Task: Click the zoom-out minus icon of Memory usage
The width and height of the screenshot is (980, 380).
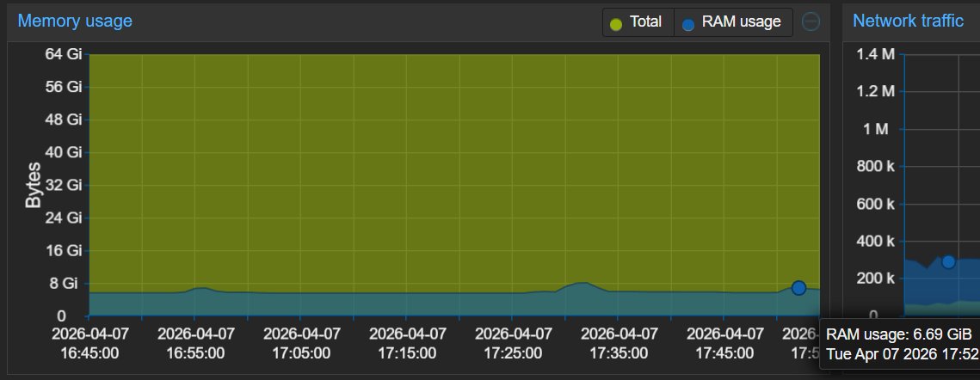Action: [x=811, y=21]
